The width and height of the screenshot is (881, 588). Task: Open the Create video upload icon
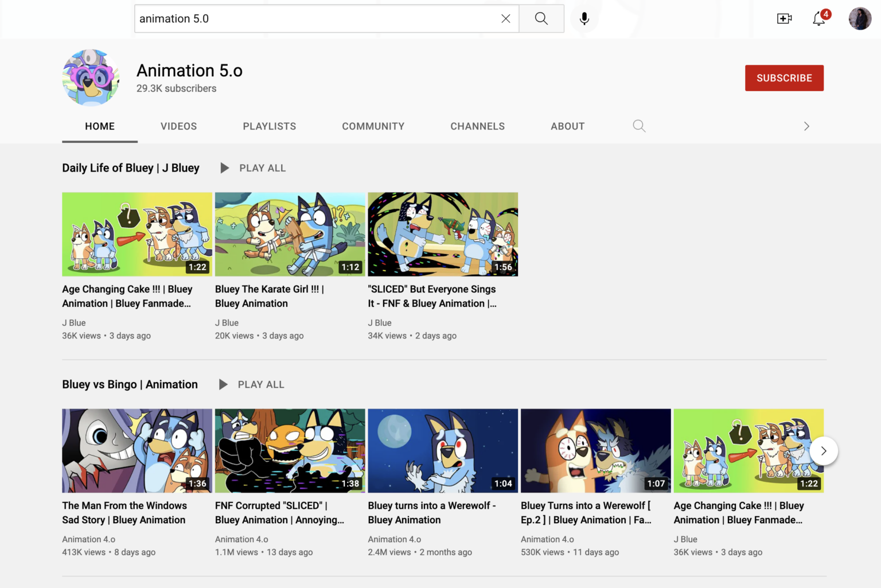point(784,18)
